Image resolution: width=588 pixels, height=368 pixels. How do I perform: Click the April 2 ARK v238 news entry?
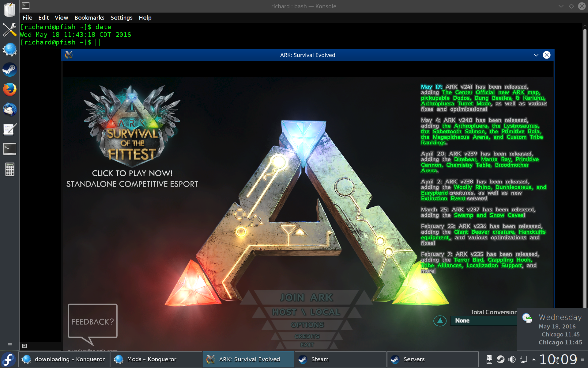pyautogui.click(x=484, y=190)
